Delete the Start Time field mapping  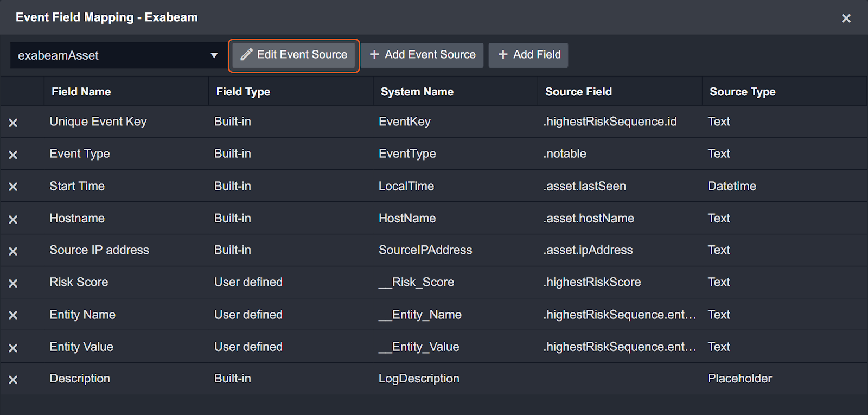tap(13, 187)
